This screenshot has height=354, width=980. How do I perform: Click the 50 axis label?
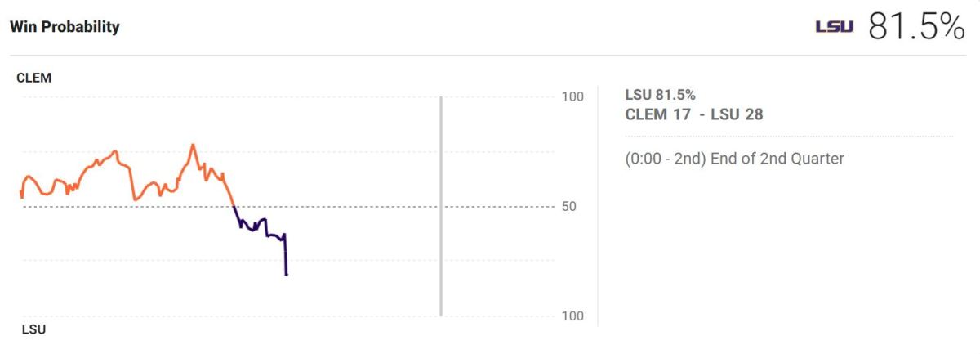click(x=569, y=206)
